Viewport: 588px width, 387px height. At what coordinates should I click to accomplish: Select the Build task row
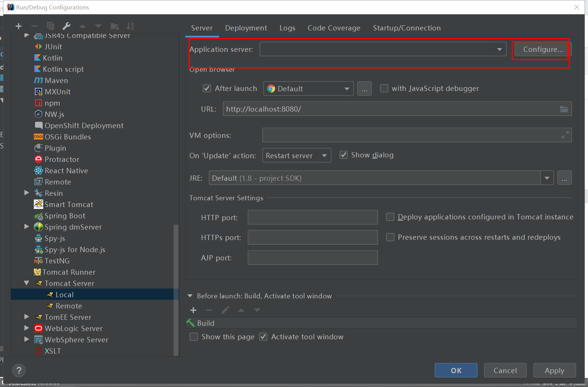coord(381,323)
